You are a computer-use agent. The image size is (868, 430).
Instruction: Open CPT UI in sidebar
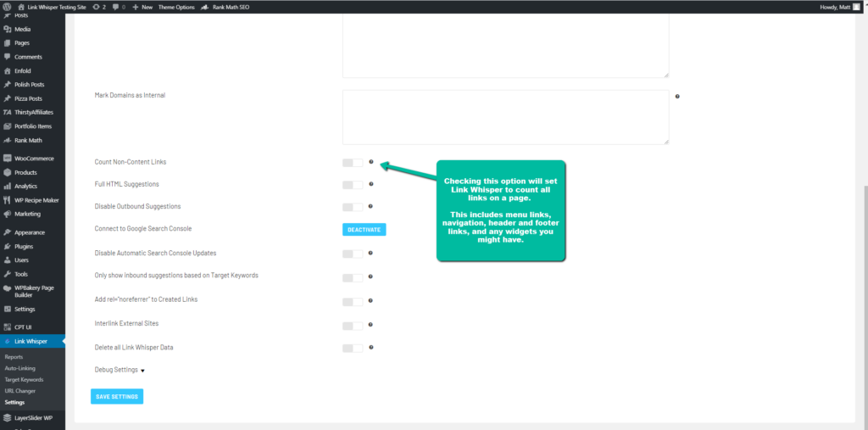[x=33, y=327]
